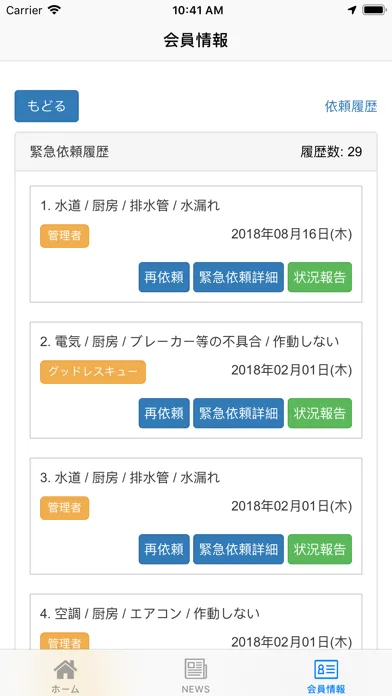Open 緊急依頼詳細 for item 1
Image resolution: width=392 pixels, height=696 pixels.
coord(238,277)
